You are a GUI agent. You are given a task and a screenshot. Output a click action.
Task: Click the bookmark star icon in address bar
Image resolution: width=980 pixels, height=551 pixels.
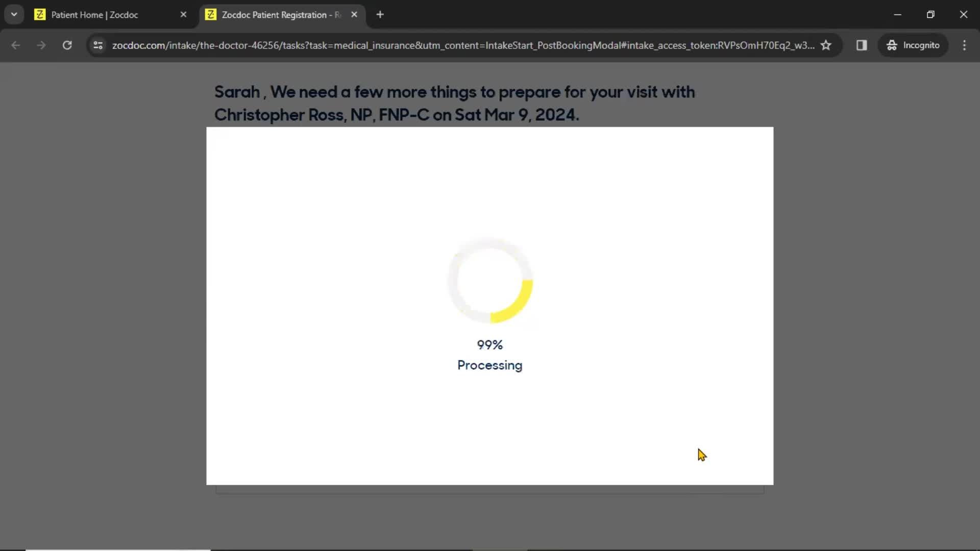click(x=826, y=45)
